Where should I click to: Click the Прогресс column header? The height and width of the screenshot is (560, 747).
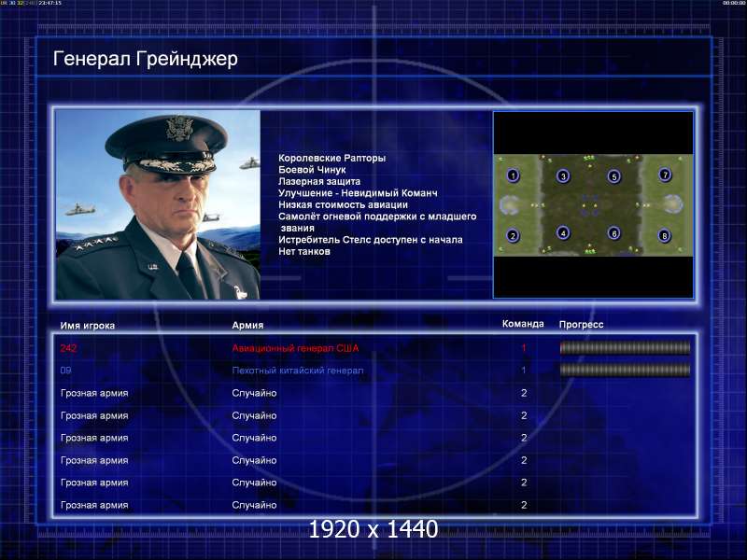pyautogui.click(x=581, y=324)
